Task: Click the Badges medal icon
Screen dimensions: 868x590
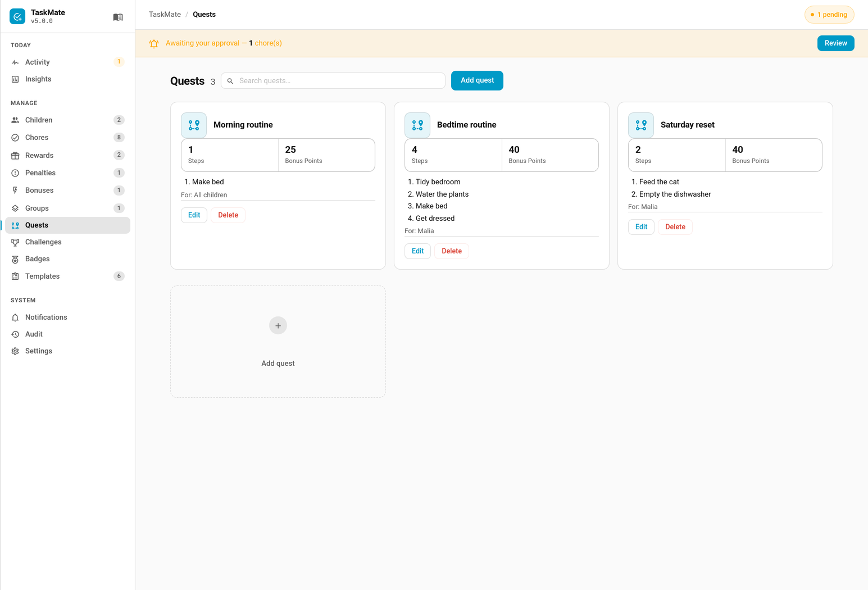Action: (x=15, y=259)
